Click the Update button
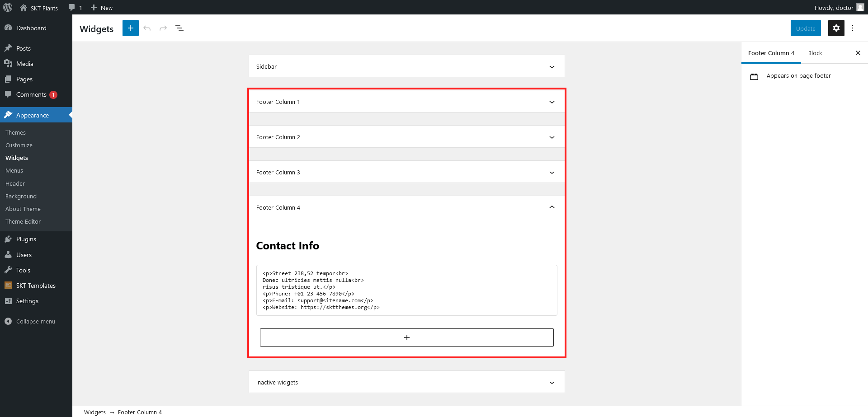Image resolution: width=868 pixels, height=417 pixels. (x=806, y=28)
